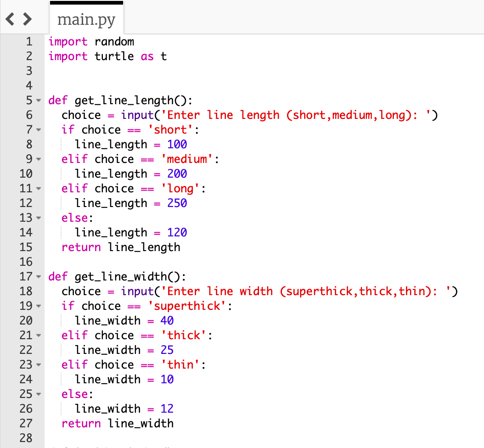Click line number 1 in the gutter

point(29,41)
